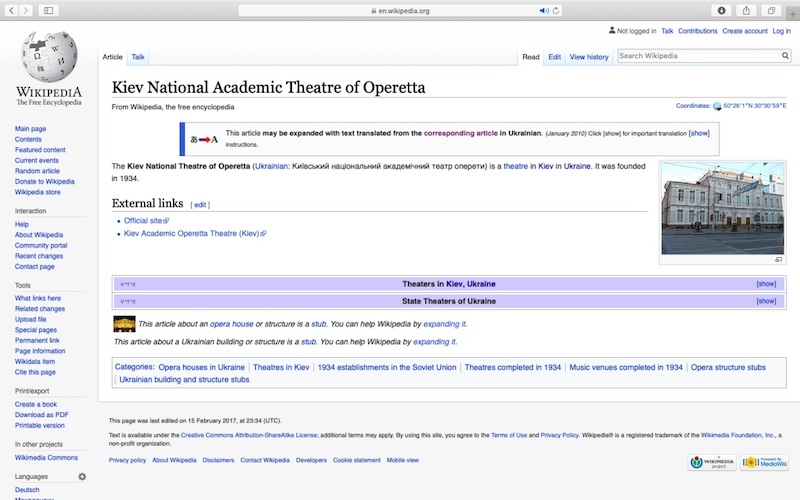Open the Cite this page link
Screen dimensions: 800x500
pyautogui.click(x=35, y=372)
